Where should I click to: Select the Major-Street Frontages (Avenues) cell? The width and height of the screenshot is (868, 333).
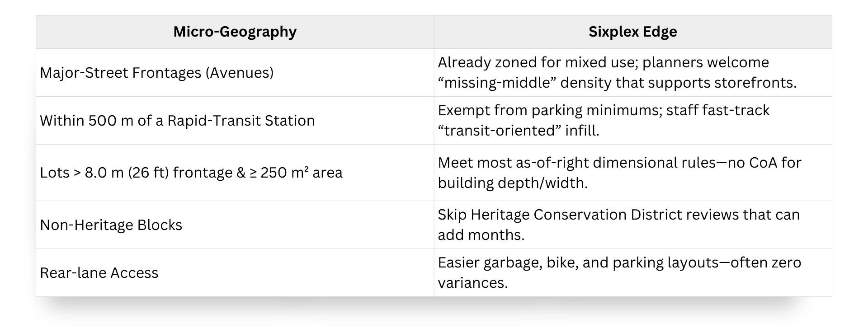[235, 73]
